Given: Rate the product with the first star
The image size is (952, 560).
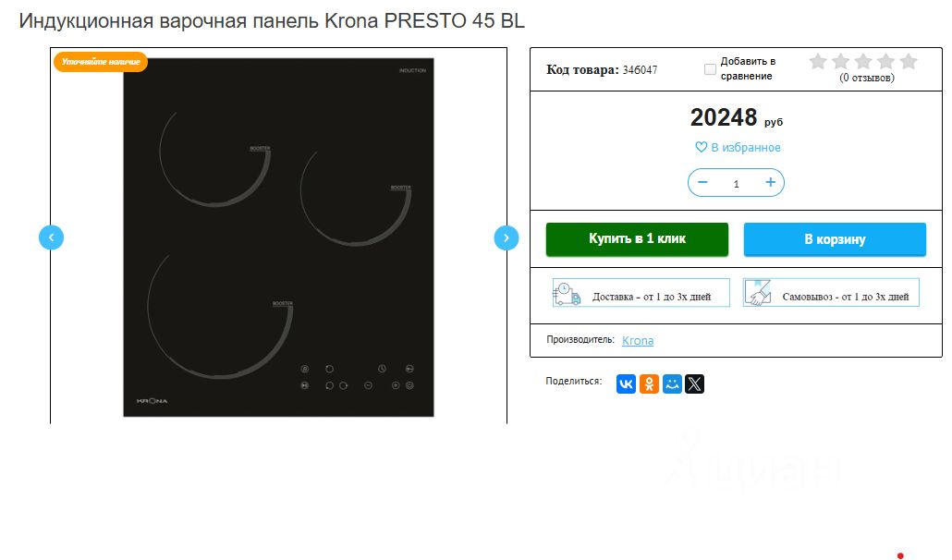Looking at the screenshot, I should pyautogui.click(x=818, y=61).
